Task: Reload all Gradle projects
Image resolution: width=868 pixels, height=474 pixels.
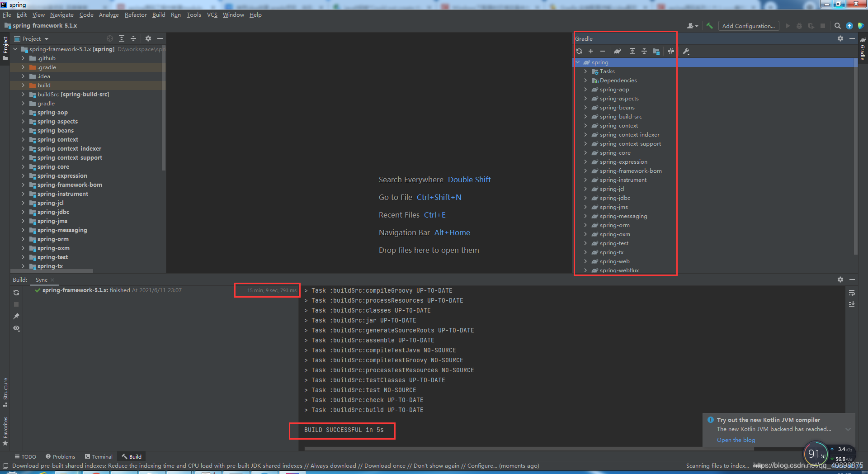Action: (579, 51)
